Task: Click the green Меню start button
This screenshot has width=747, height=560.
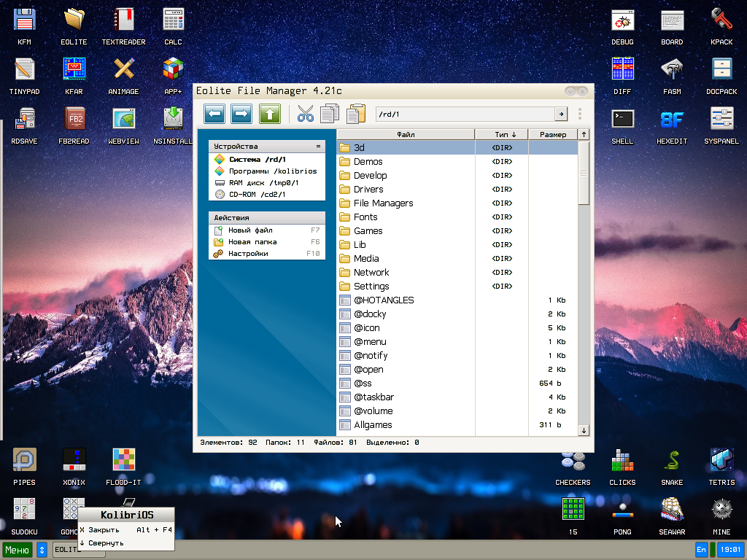Action: [x=18, y=550]
